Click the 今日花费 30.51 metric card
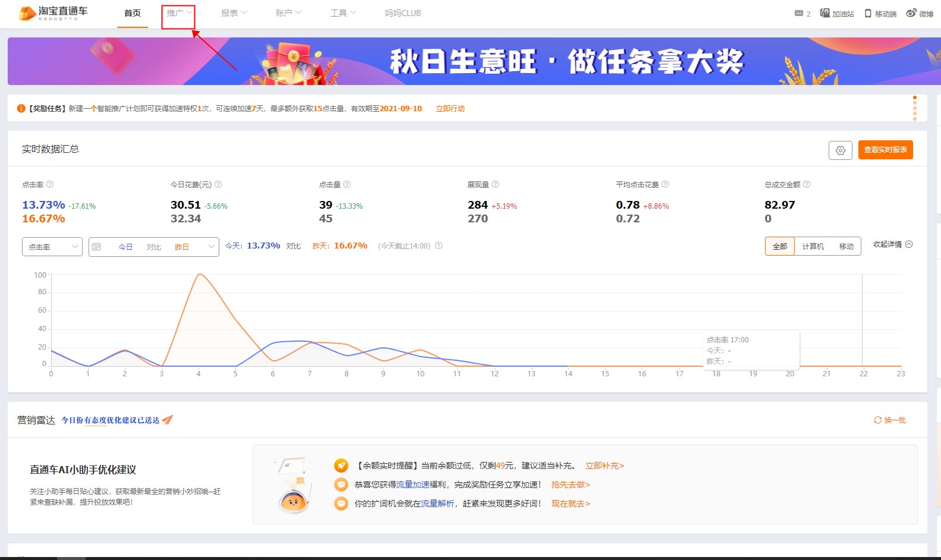 (x=199, y=202)
